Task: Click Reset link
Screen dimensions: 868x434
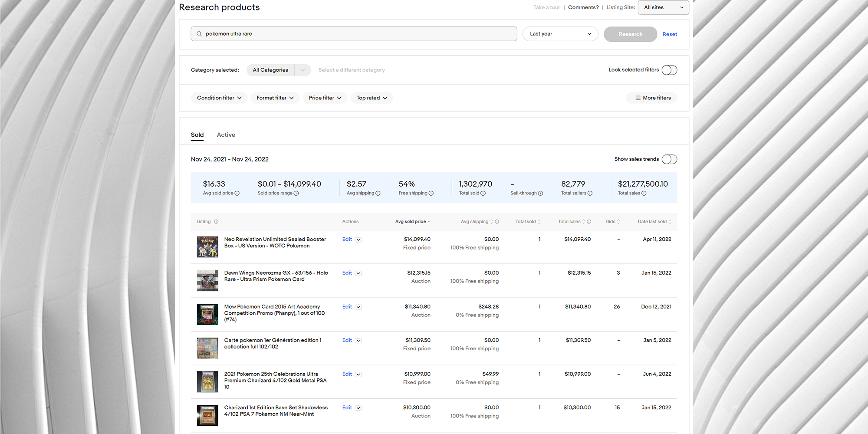Action: click(670, 34)
